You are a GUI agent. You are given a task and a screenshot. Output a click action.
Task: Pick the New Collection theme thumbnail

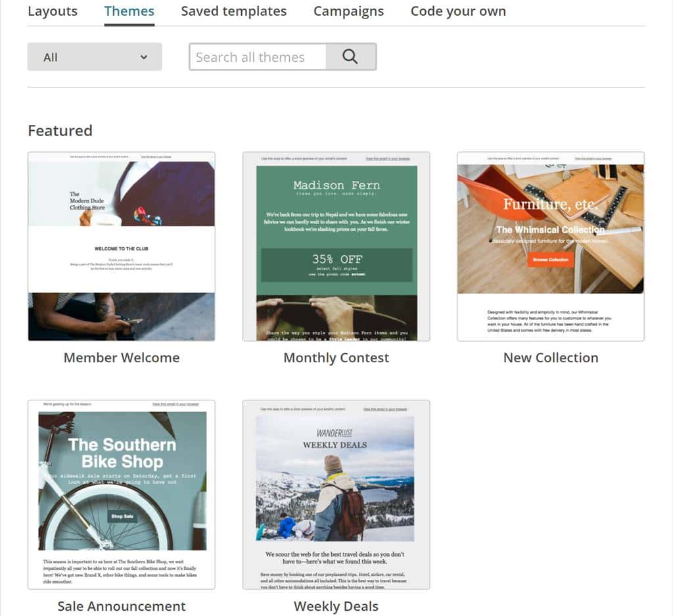(551, 247)
